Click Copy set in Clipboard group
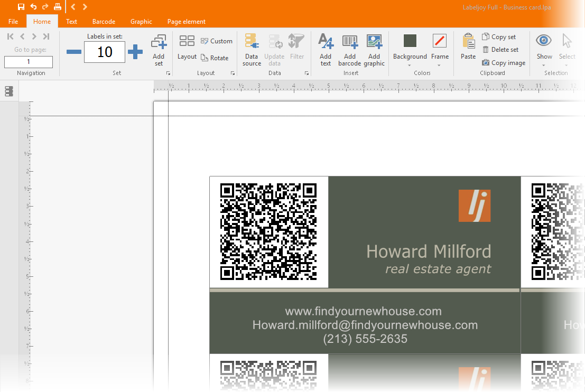Image resolution: width=585 pixels, height=392 pixels. click(499, 37)
